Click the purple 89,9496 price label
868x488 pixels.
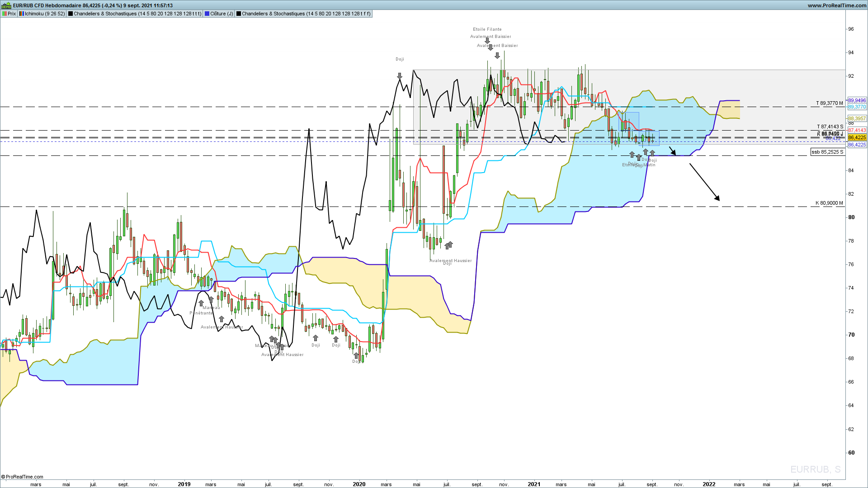coord(857,101)
